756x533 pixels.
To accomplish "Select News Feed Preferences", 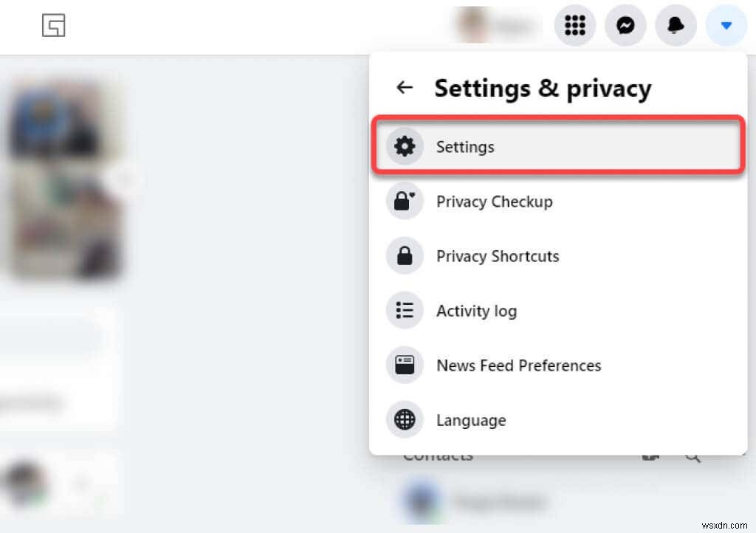I will [x=519, y=365].
